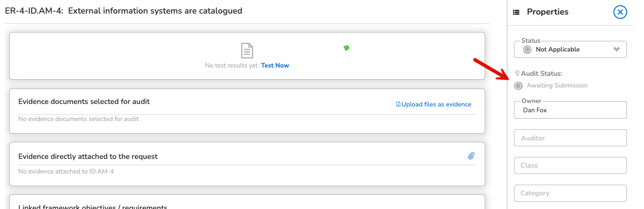Image resolution: width=644 pixels, height=209 pixels.
Task: Select the Evidence documents selected for audit heading
Action: (x=84, y=102)
